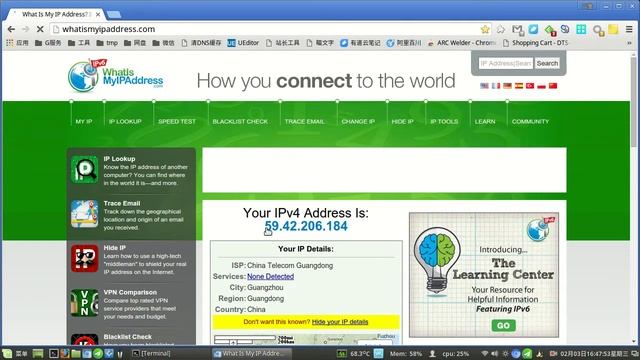This screenshot has width=640, height=360.
Task: Click the teal grid extension icon
Action: click(581, 29)
